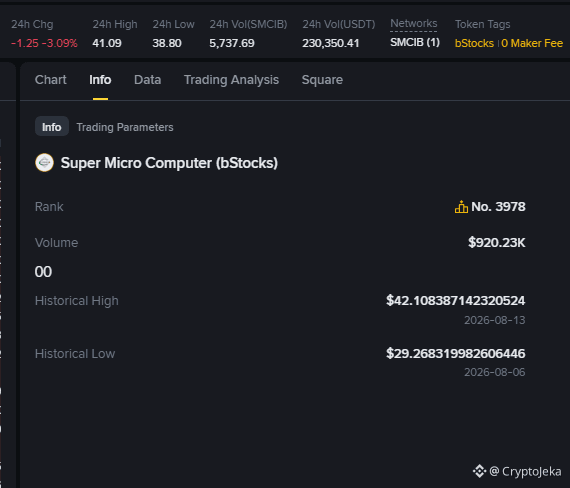570x488 pixels.
Task: Click the bStocks token tag
Action: [474, 43]
